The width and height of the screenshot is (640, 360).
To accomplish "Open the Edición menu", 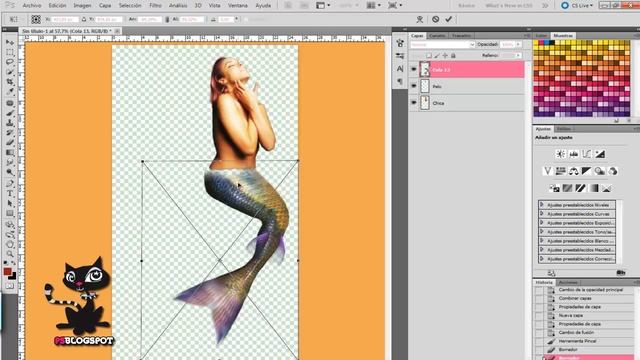I will (57, 6).
